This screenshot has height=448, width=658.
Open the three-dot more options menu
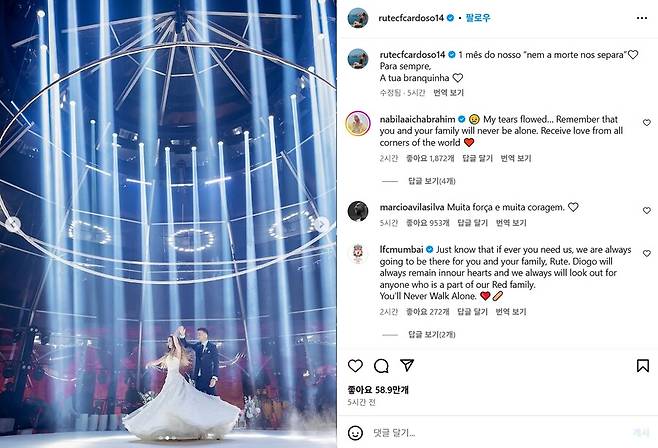pos(642,18)
